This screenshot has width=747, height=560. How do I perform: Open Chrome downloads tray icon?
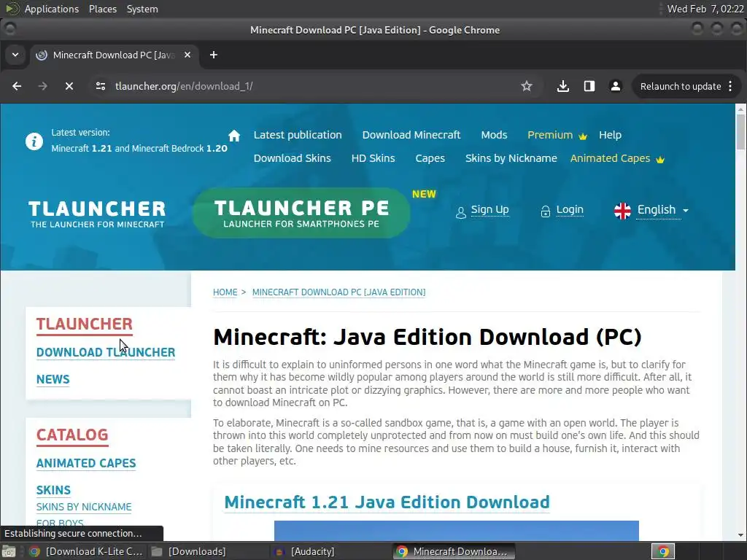point(562,86)
